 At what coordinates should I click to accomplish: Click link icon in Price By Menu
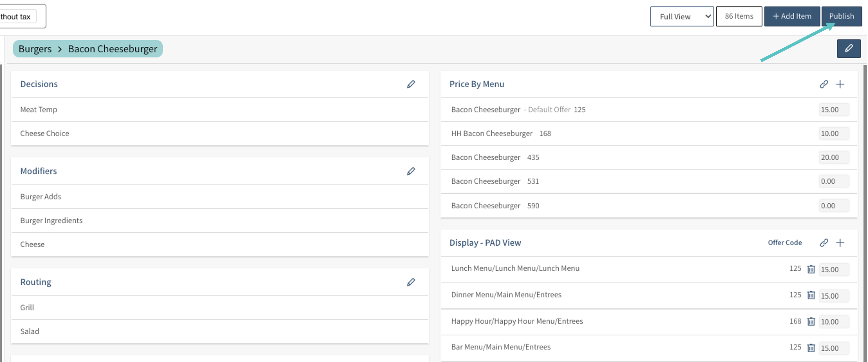click(x=824, y=84)
